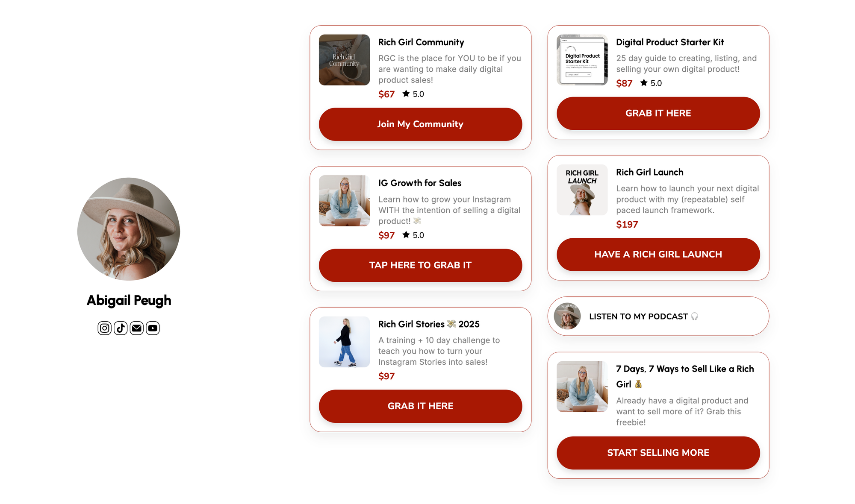855x504 pixels.
Task: Click the START SELLING MORE button
Action: pyautogui.click(x=658, y=453)
